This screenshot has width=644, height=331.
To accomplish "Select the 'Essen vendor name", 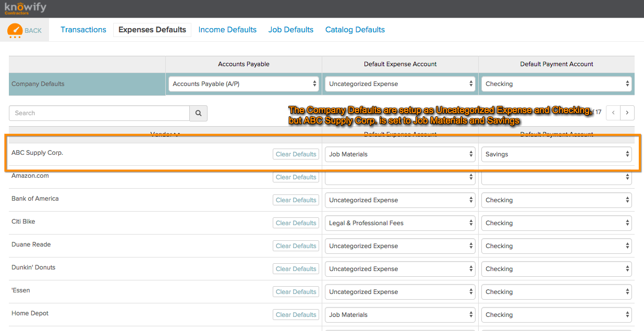I will (21, 290).
